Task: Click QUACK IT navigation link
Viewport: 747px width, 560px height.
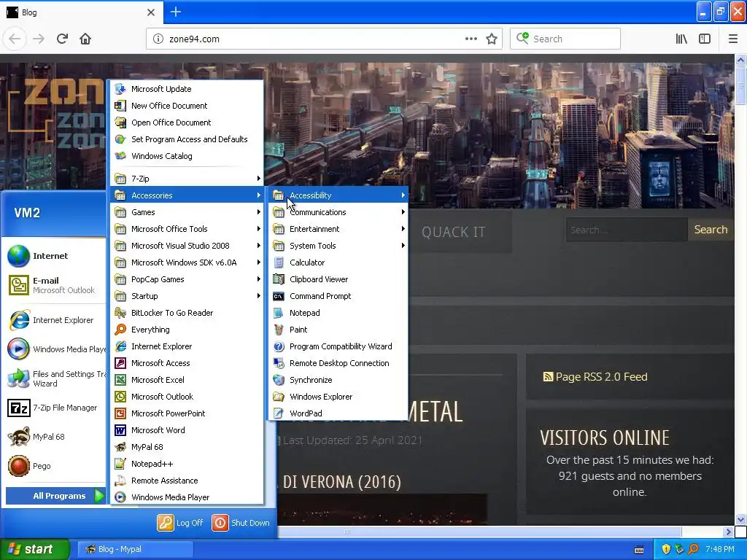Action: click(453, 232)
